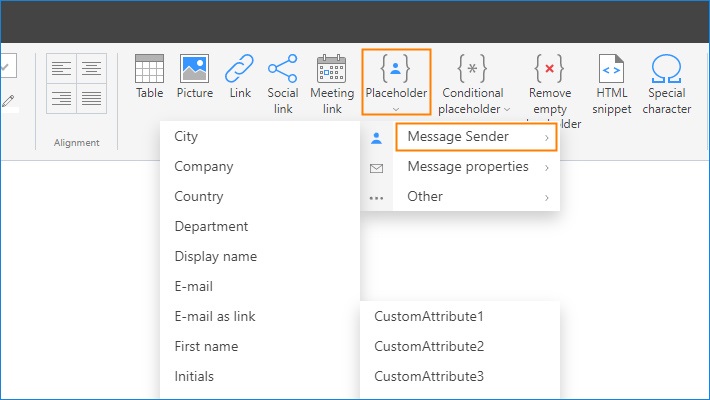Align text left using the alignment grid

pyautogui.click(x=62, y=69)
